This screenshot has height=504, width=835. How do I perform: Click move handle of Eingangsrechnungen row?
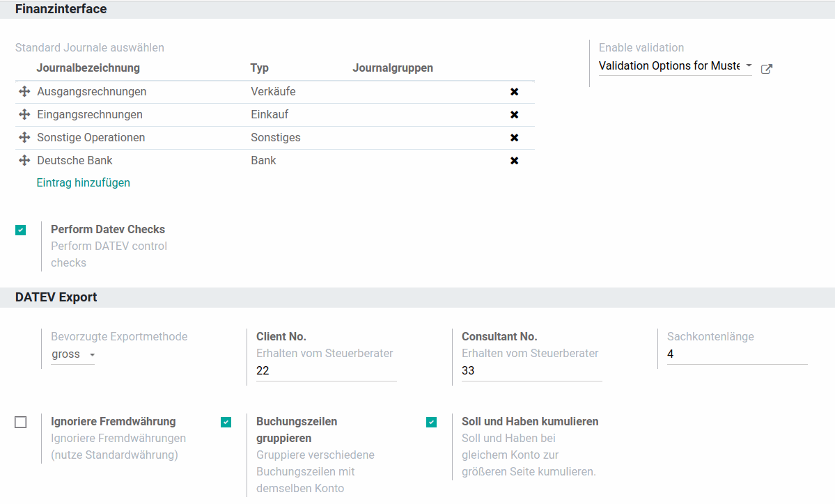[x=24, y=114]
